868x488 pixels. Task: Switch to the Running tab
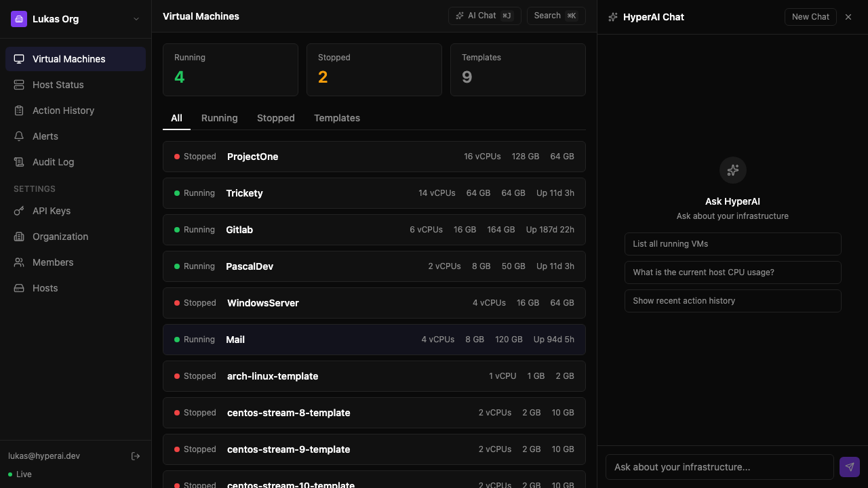pyautogui.click(x=219, y=118)
